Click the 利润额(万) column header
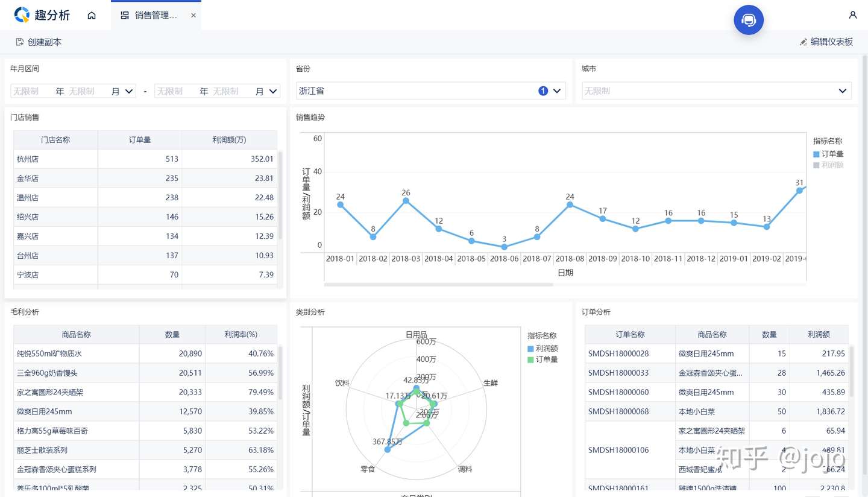The image size is (868, 497). [x=229, y=140]
